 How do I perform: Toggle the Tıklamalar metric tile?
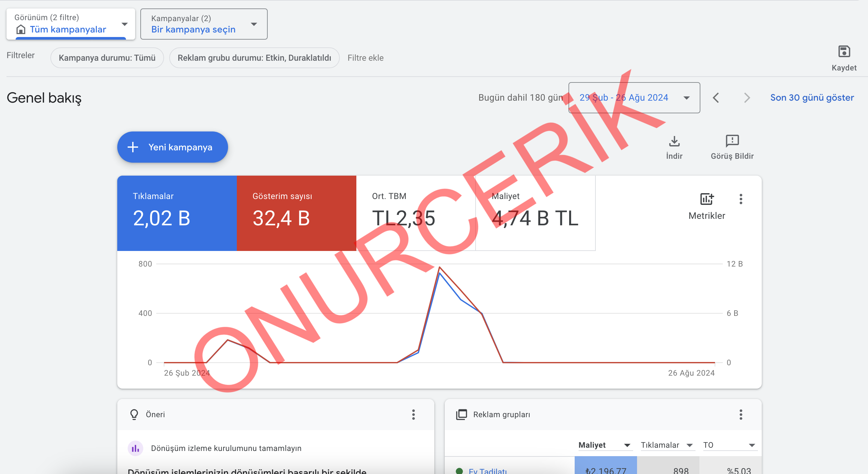(177, 213)
